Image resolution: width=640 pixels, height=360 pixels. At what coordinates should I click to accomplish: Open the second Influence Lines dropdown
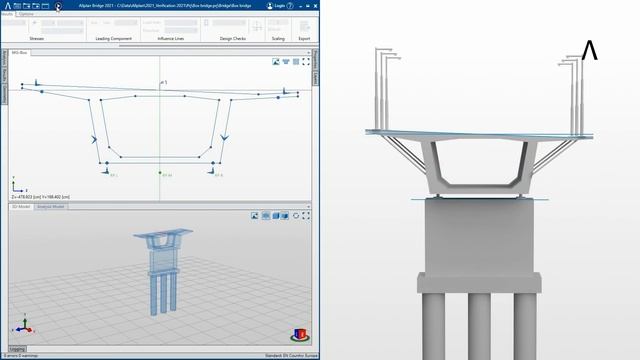(x=181, y=31)
